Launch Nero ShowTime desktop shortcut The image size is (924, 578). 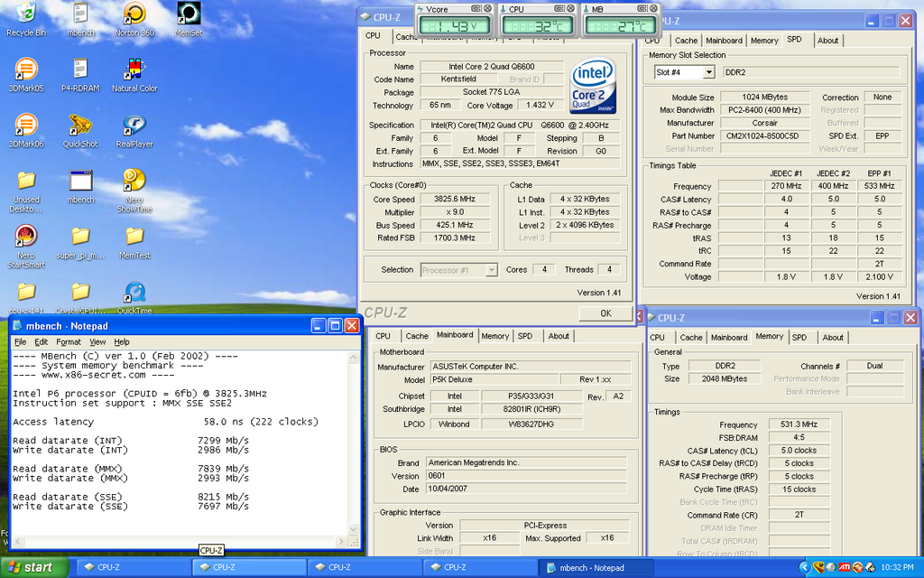134,191
